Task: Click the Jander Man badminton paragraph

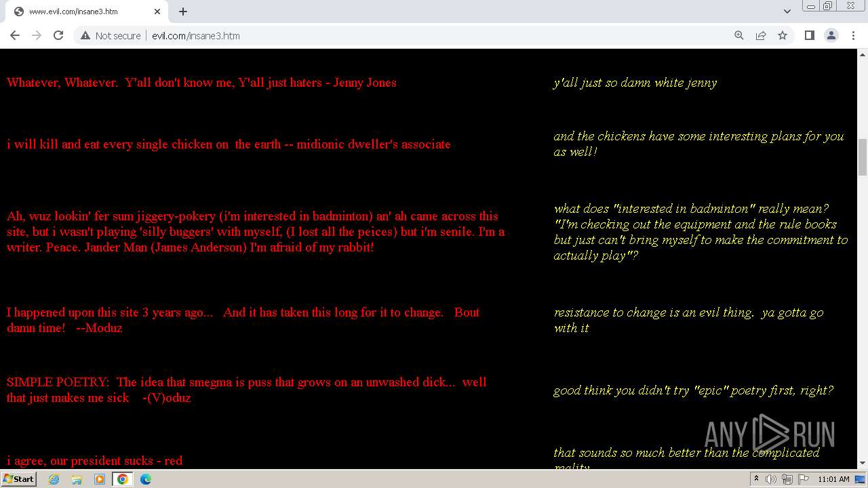Action: 256,232
